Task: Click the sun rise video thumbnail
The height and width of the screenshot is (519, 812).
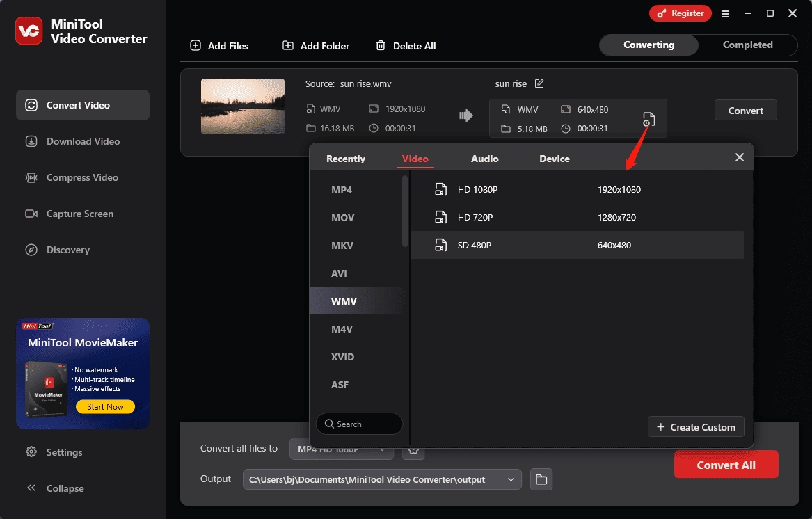Action: tap(242, 106)
